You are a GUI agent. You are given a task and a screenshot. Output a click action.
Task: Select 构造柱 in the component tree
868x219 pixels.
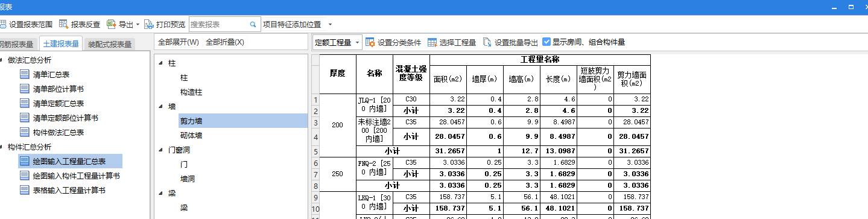191,92
